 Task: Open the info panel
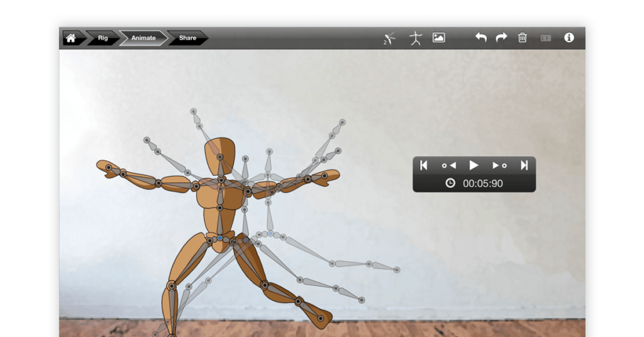[x=569, y=37]
